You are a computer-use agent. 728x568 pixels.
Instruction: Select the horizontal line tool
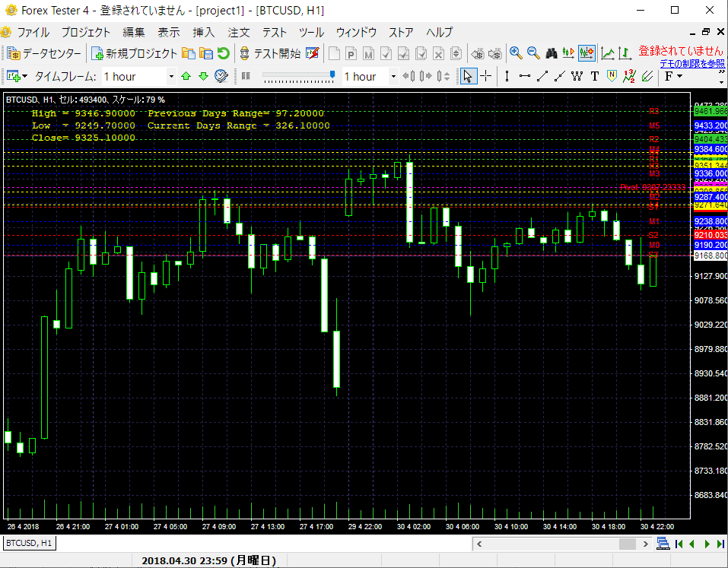[525, 76]
